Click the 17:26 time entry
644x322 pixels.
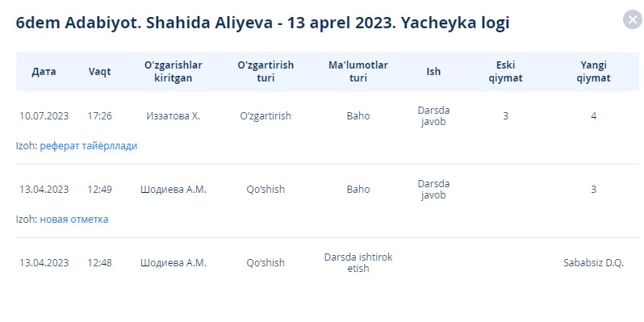point(100,116)
